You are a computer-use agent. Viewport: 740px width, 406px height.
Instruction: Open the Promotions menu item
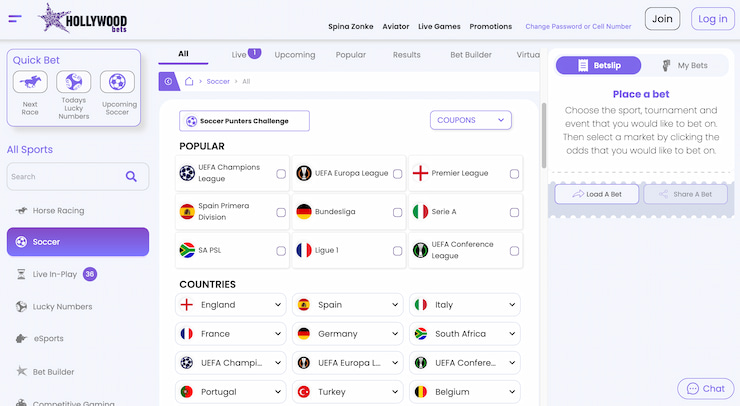click(490, 26)
